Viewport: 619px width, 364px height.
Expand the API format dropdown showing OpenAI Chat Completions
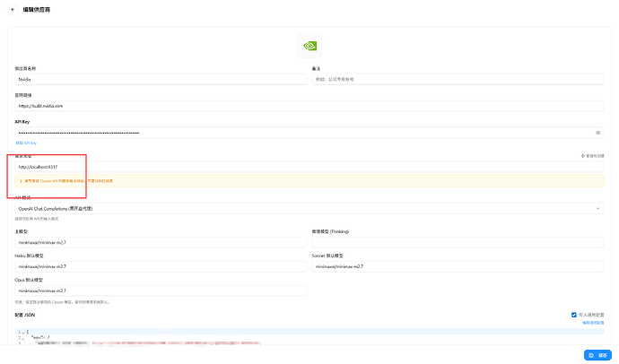tap(309, 209)
